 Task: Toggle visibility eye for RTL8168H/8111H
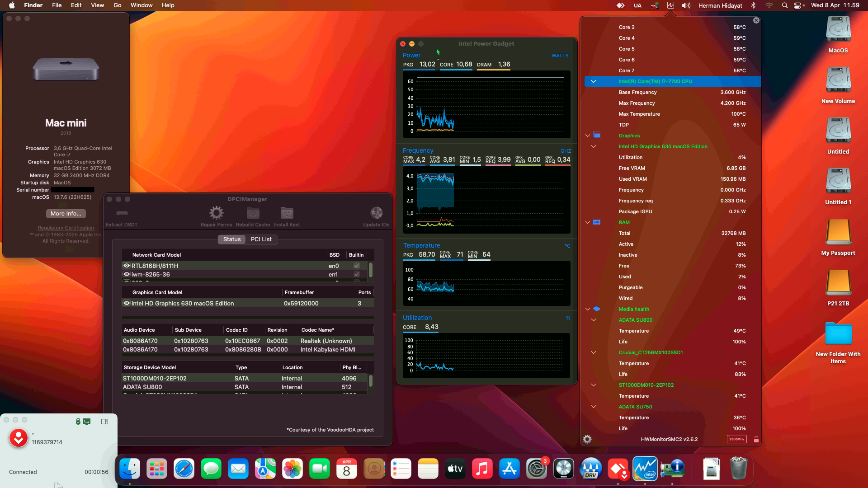(127, 266)
